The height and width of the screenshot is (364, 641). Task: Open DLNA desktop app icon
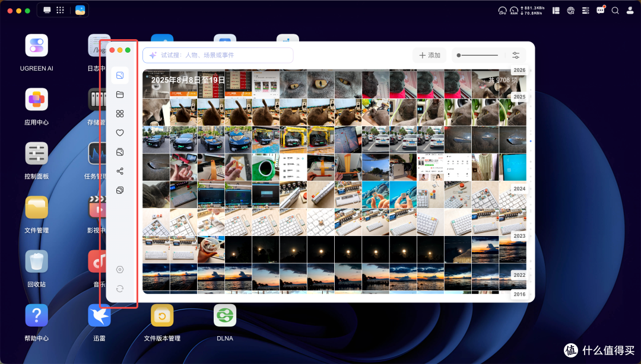coord(225,315)
